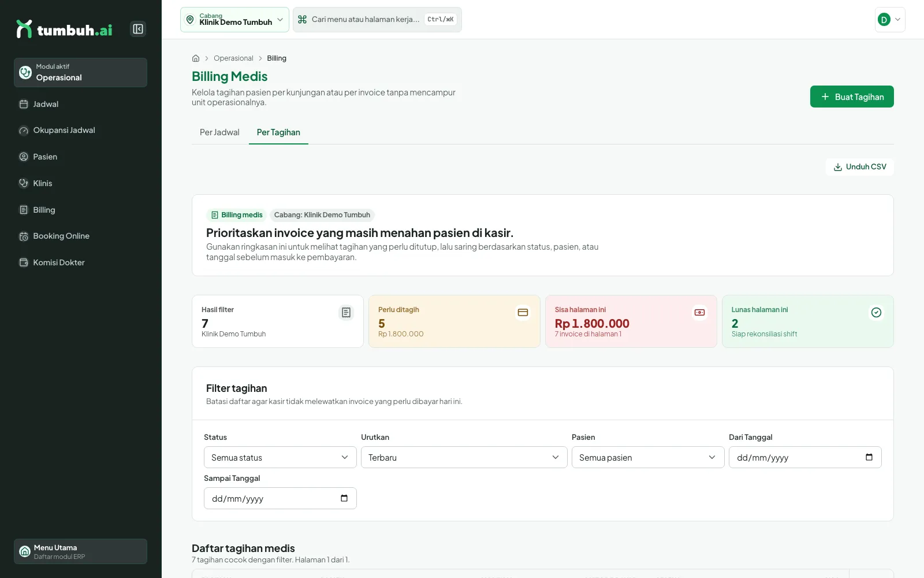Click the Lunas halaman ini checkmark icon
The height and width of the screenshot is (578, 924).
(x=876, y=313)
